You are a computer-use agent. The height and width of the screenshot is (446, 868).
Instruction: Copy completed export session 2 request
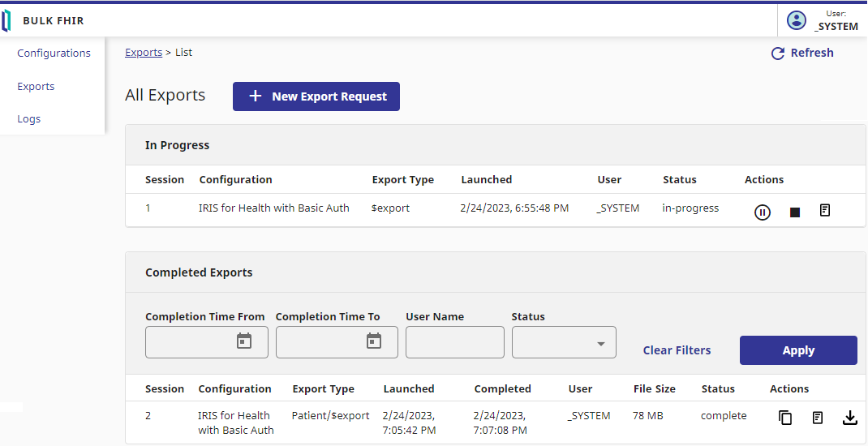(785, 418)
